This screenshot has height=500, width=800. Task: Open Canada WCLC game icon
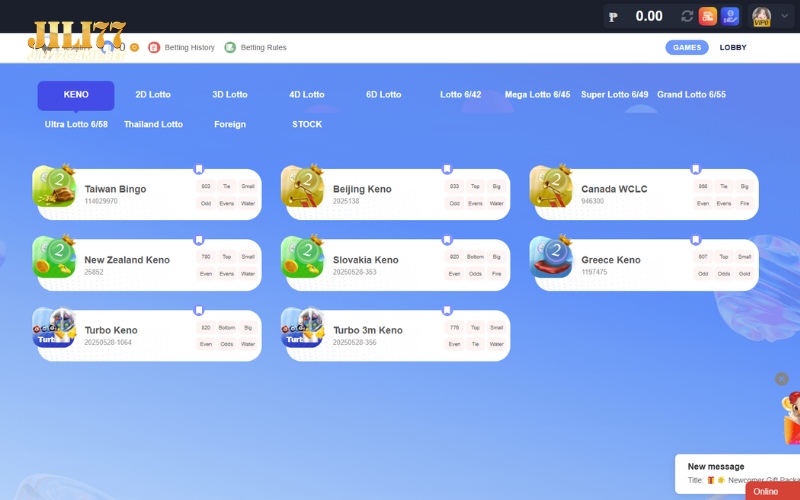[x=551, y=186]
